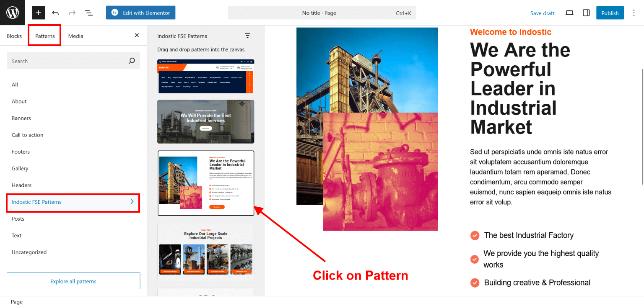This screenshot has height=306, width=644.
Task: Open the page title command palette bar
Action: pyautogui.click(x=322, y=13)
